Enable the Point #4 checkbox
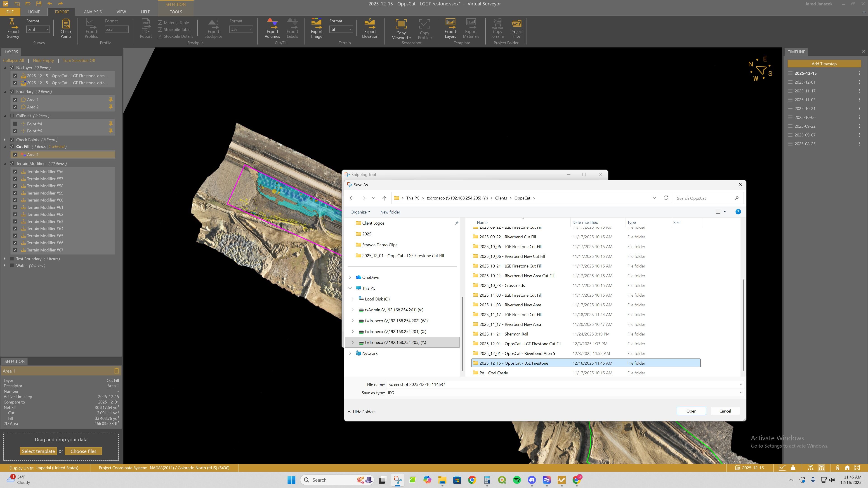Screen dimensions: 868x488 tap(15, 124)
